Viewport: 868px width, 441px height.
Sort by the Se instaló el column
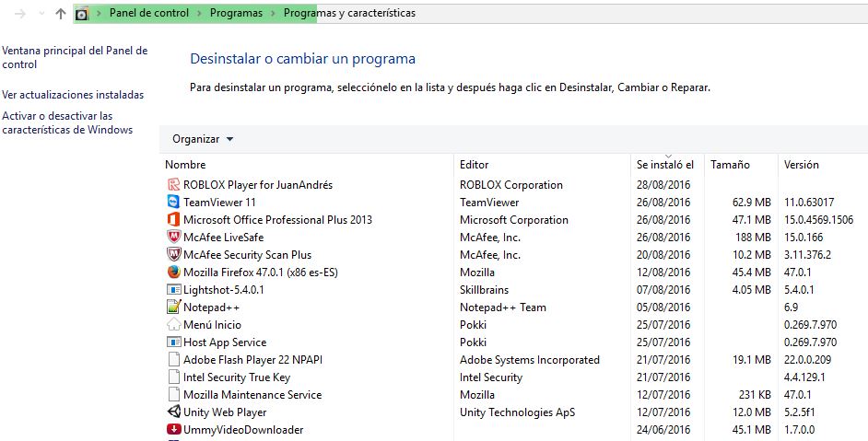665,164
